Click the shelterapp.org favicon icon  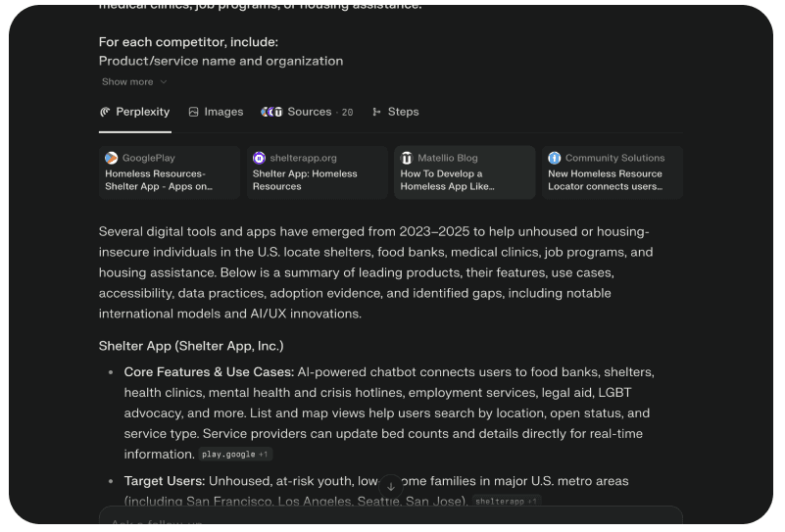coord(259,158)
